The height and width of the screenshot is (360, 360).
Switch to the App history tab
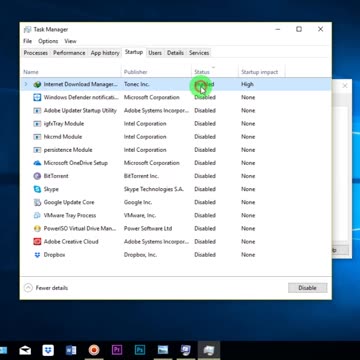(x=105, y=53)
